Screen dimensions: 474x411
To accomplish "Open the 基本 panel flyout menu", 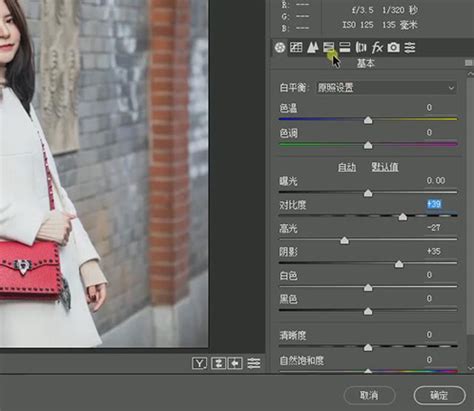I will pyautogui.click(x=468, y=63).
